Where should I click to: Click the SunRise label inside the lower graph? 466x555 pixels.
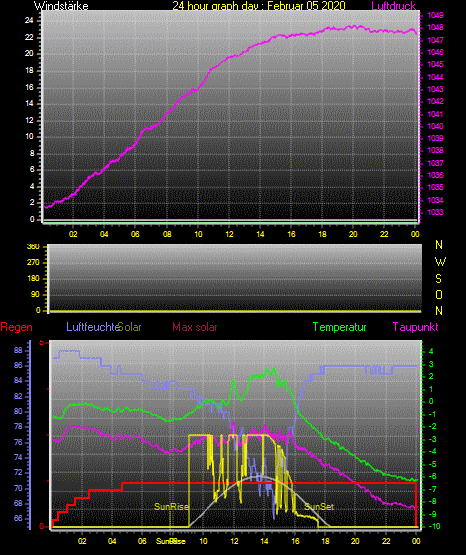click(171, 507)
